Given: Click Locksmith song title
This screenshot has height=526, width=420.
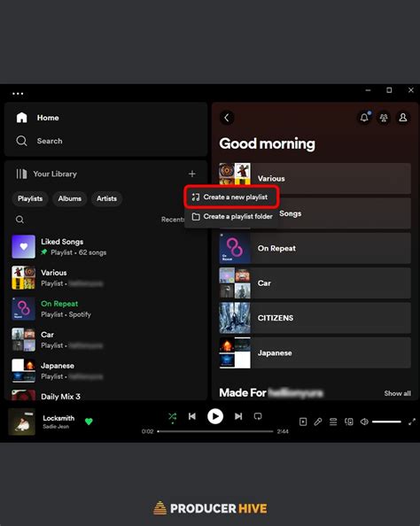Looking at the screenshot, I should click(58, 418).
